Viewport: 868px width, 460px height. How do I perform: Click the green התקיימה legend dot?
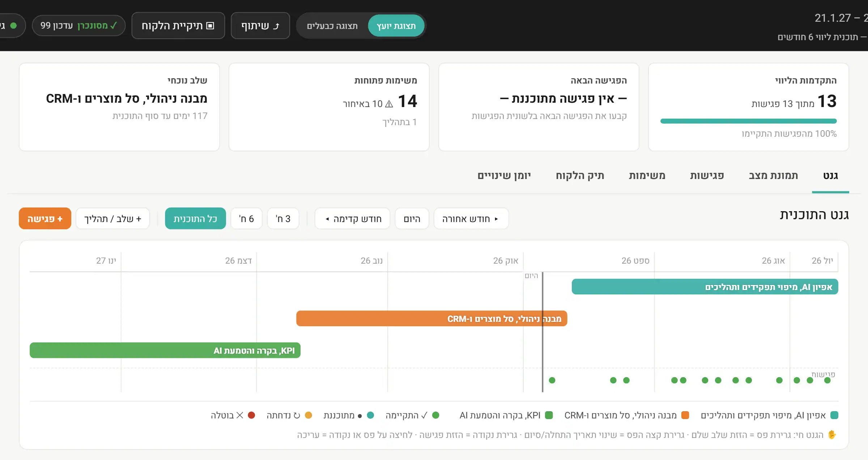tap(436, 415)
